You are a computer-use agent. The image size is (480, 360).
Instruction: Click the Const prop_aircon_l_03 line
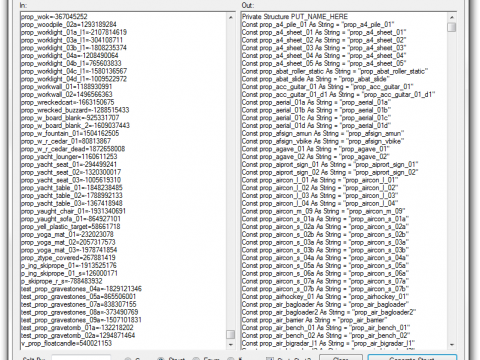320,196
